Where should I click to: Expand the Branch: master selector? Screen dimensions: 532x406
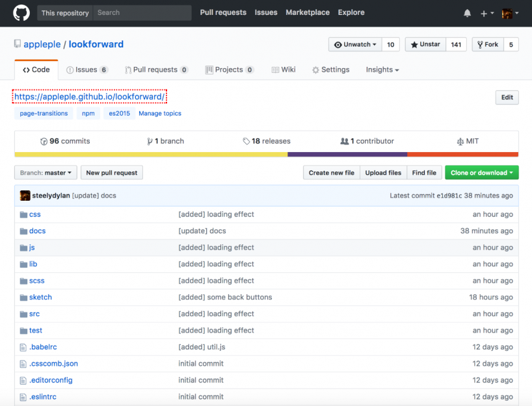46,173
